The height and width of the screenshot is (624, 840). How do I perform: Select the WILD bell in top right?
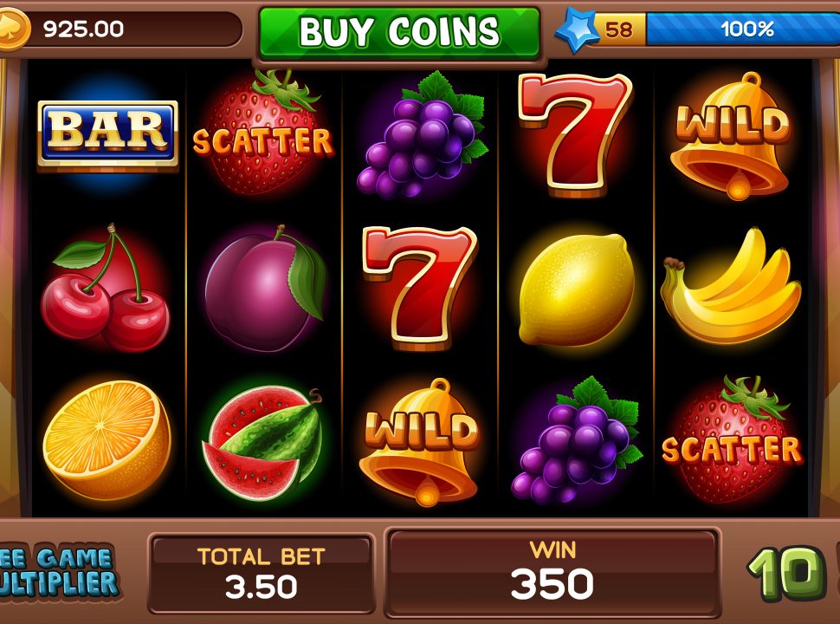click(732, 135)
